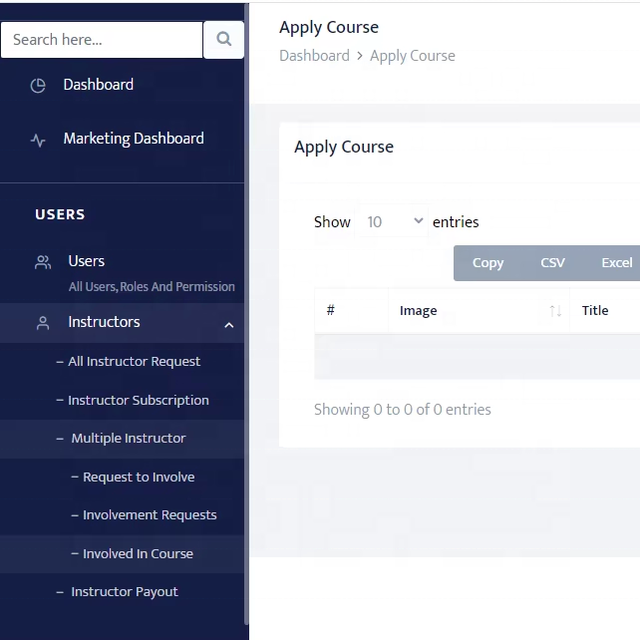
Task: Click the Instructors person icon
Action: (x=43, y=323)
